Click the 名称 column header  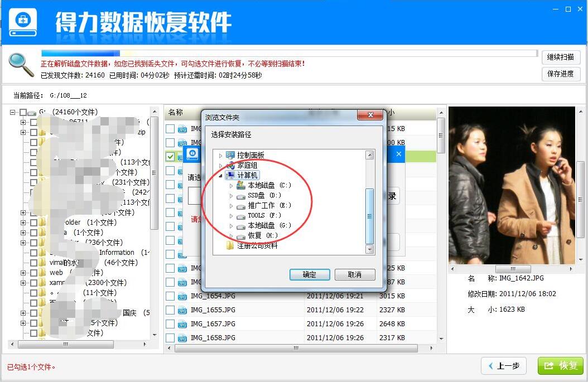tap(176, 112)
